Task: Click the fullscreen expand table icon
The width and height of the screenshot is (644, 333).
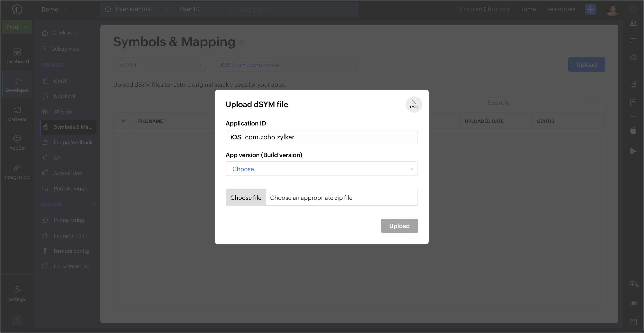Action: pos(599,103)
